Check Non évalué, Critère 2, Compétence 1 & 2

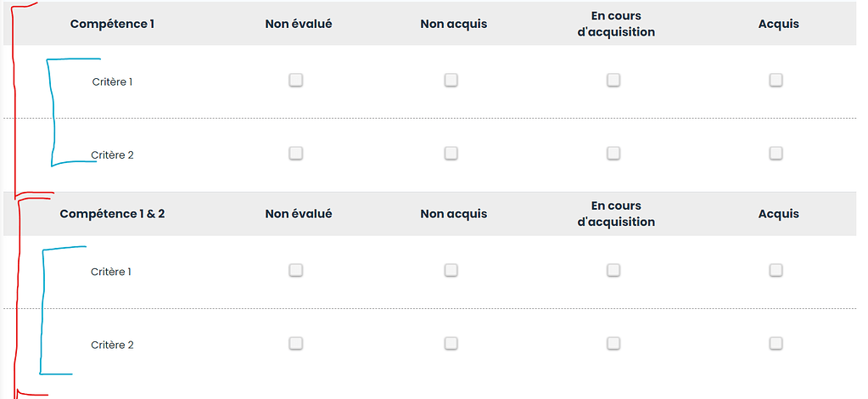click(x=295, y=344)
